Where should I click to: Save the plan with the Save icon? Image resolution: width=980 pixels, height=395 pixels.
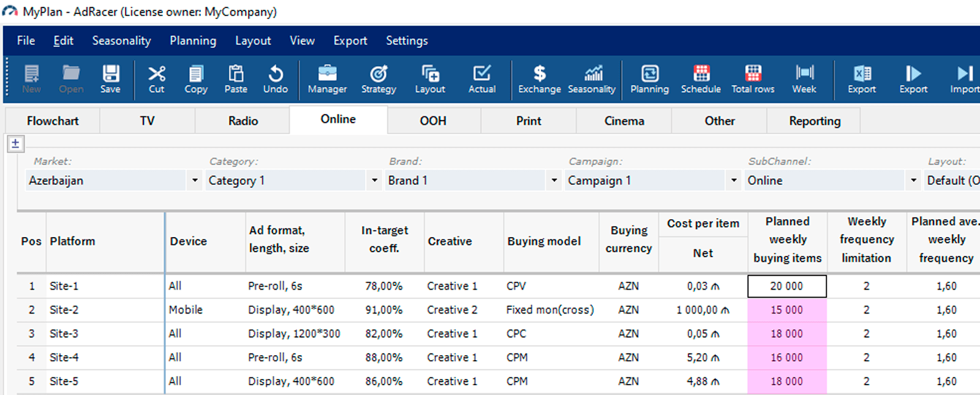pos(110,79)
